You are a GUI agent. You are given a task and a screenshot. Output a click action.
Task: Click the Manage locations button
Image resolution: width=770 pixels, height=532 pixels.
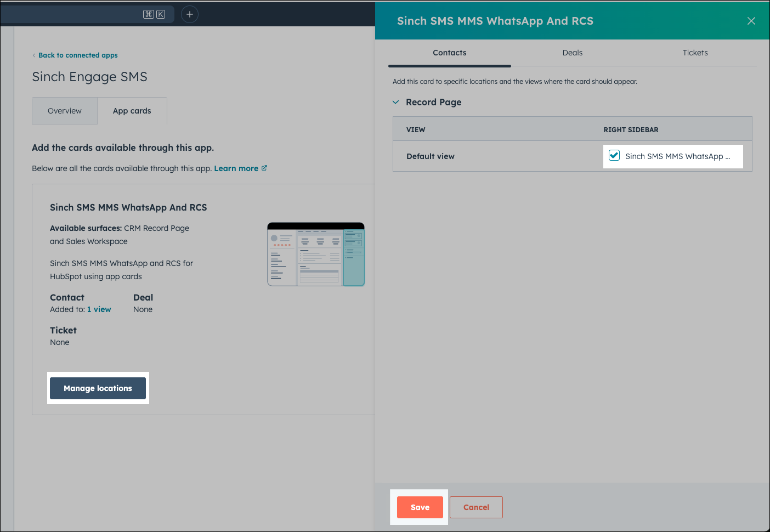click(98, 388)
